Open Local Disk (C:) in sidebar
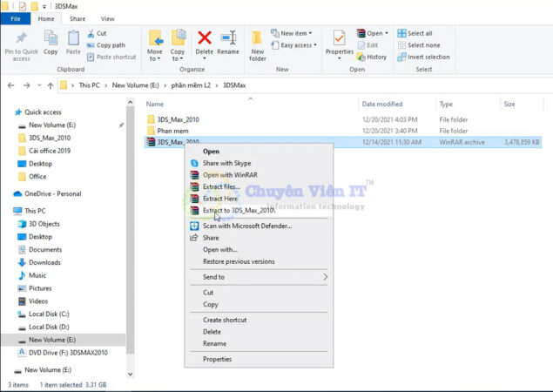Viewport: 553px width, 392px height. 48,314
